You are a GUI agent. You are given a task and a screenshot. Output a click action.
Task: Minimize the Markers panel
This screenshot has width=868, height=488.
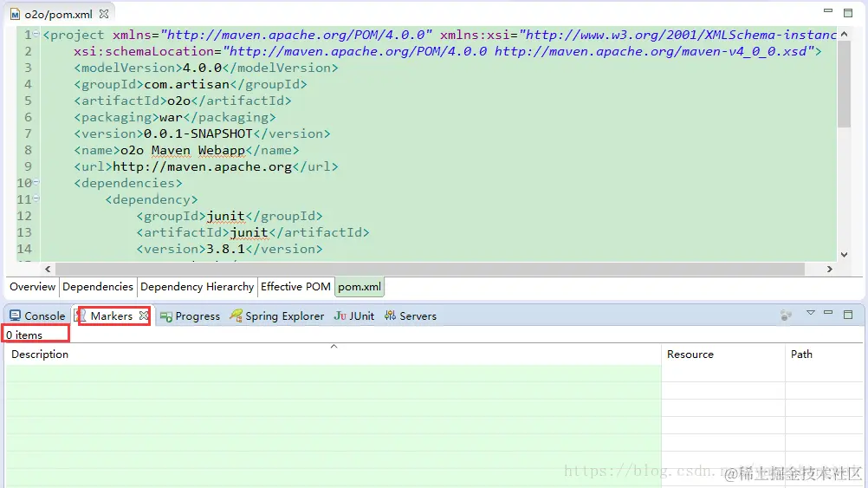tap(828, 313)
